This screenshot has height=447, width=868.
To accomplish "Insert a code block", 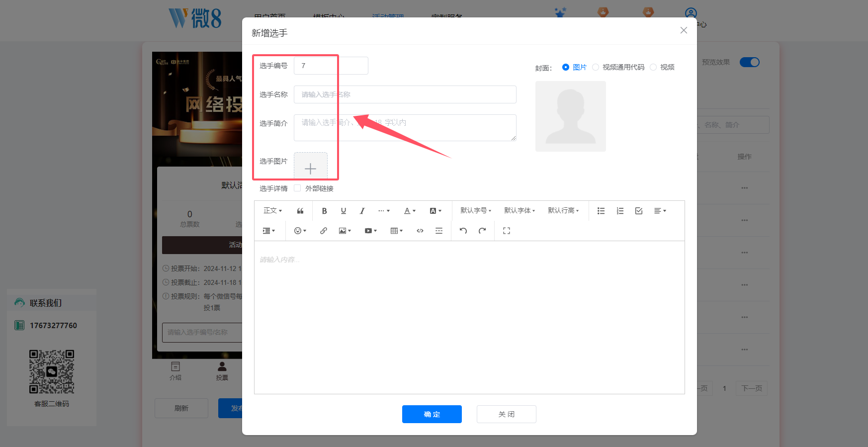I will click(420, 231).
